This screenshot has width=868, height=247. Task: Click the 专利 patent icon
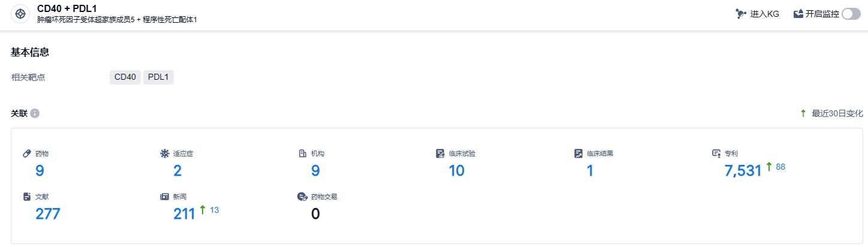[x=716, y=153]
